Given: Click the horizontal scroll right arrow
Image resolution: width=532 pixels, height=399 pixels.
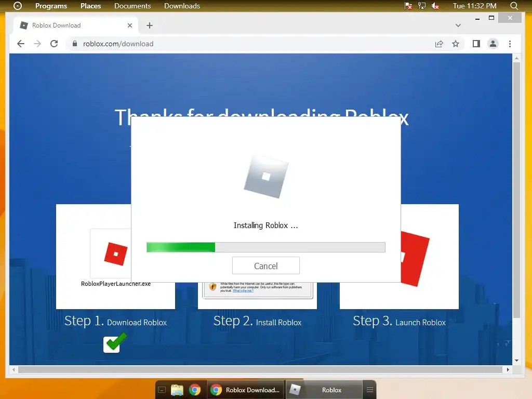Looking at the screenshot, I should 508,369.
